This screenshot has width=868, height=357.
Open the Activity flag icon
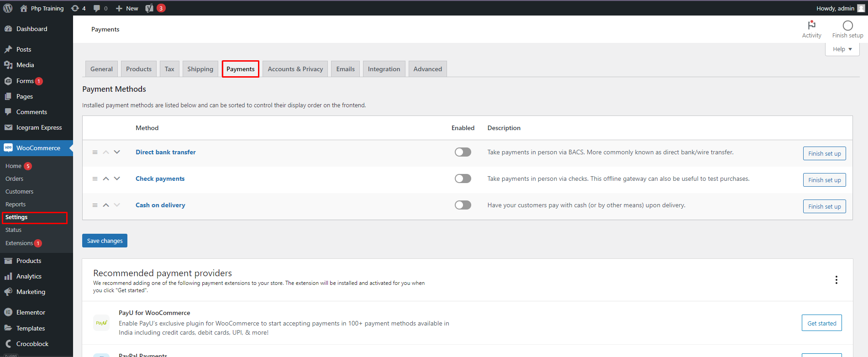click(x=811, y=26)
